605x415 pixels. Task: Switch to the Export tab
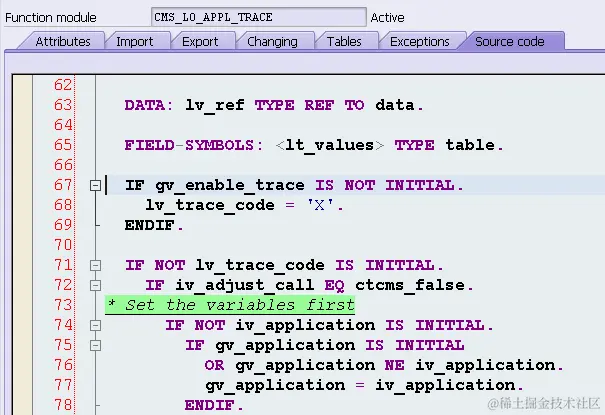(200, 41)
